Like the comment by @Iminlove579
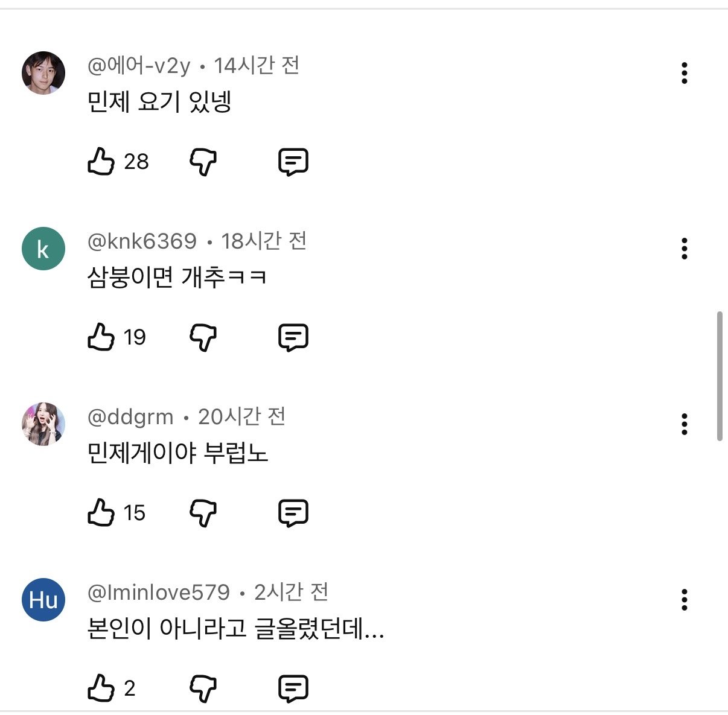 point(101,688)
